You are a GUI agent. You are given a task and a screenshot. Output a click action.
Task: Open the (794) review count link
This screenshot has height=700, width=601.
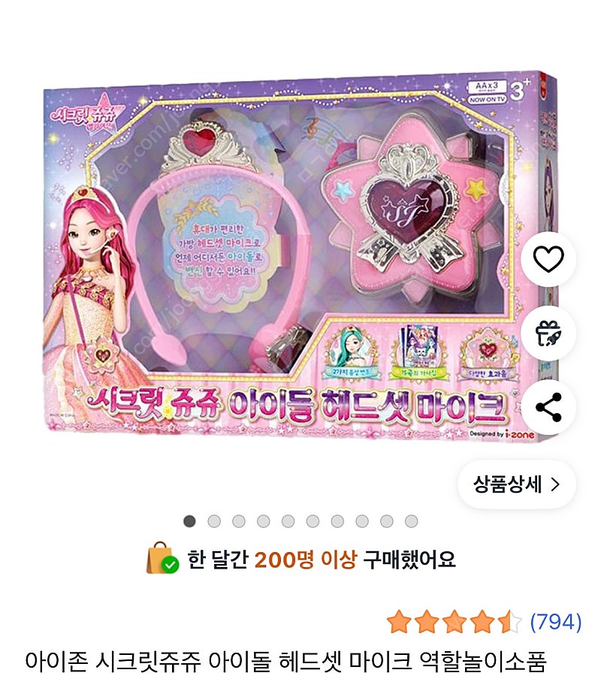tap(555, 622)
